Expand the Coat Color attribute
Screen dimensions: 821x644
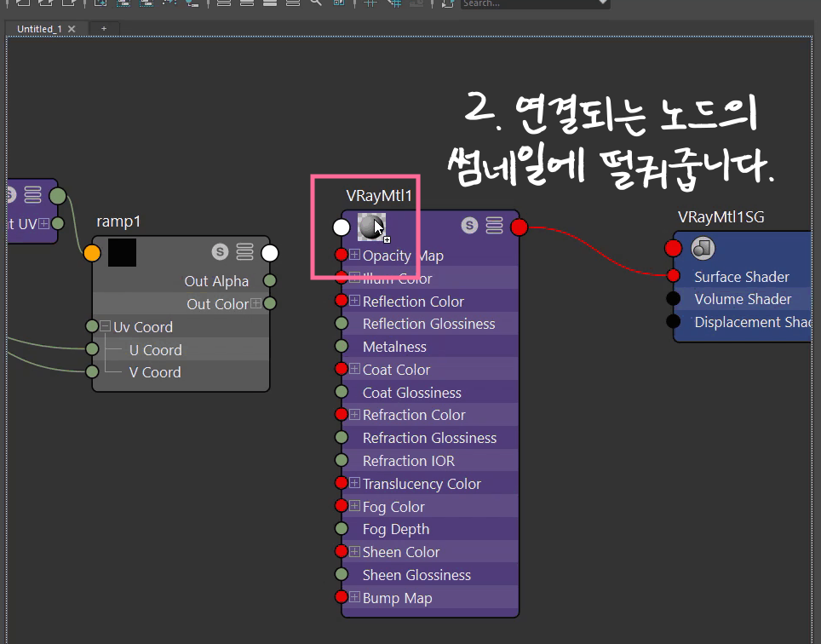coord(354,369)
